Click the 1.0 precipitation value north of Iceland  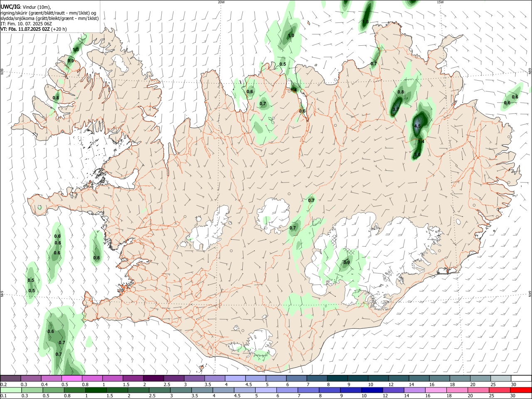pos(291,36)
